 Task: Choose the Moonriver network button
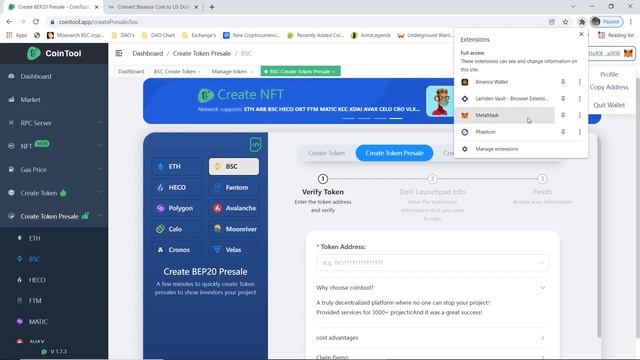tap(234, 229)
